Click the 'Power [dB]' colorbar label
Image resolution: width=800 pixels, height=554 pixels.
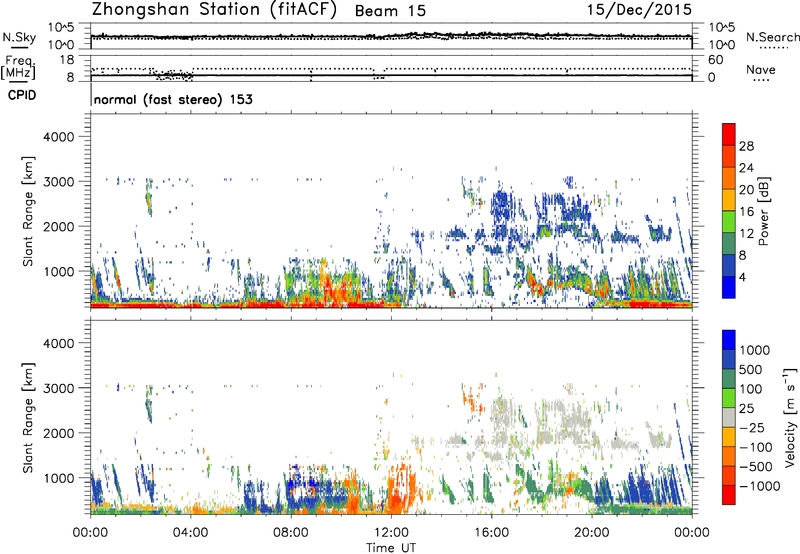pos(763,211)
